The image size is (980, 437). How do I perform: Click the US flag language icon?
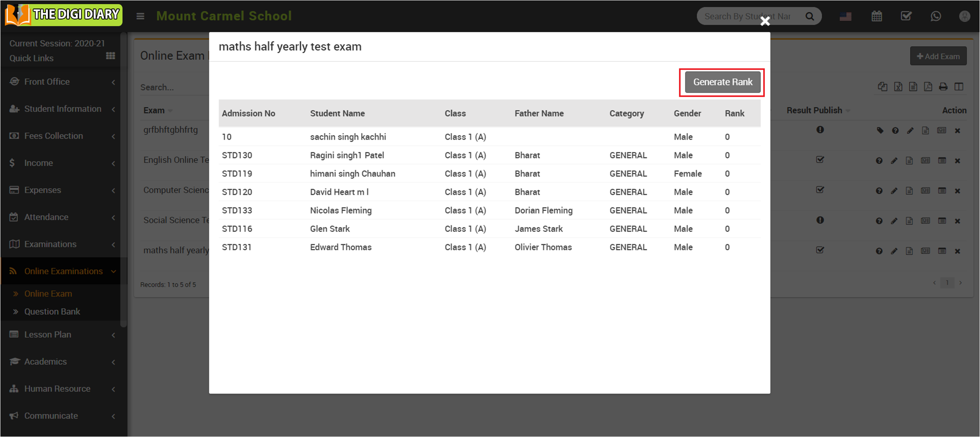[x=845, y=16]
